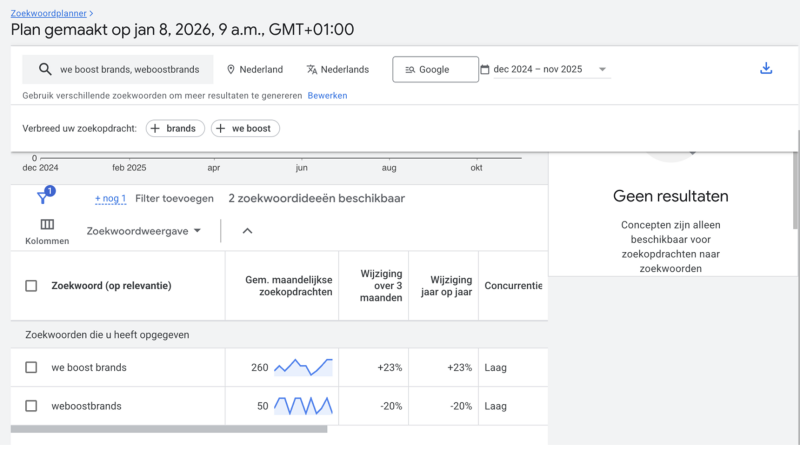Collapse the chart with the chevron-up
Viewport: 800px width, 450px height.
coord(247,231)
